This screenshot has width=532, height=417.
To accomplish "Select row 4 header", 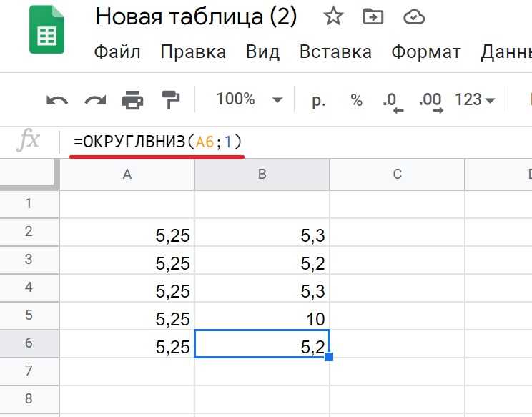I will click(x=29, y=288).
